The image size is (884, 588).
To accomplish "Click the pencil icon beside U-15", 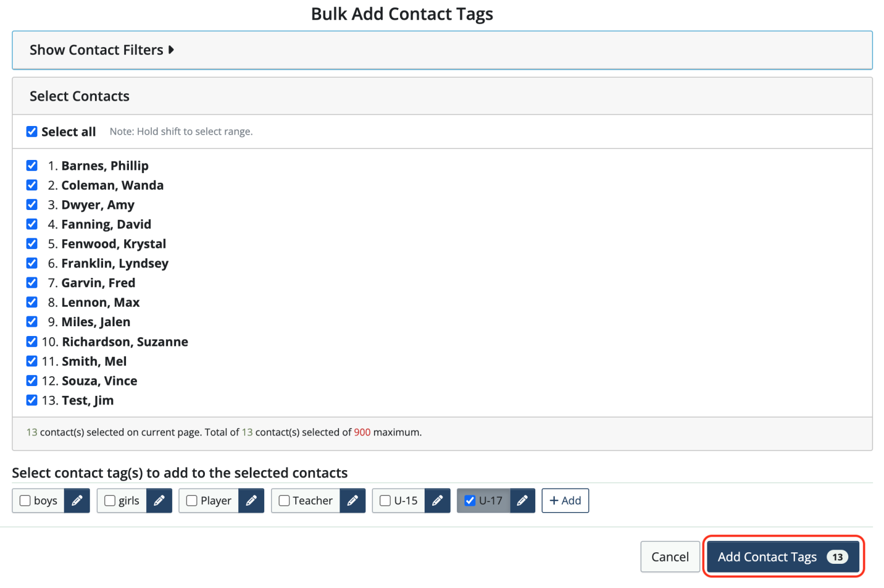I will point(437,501).
